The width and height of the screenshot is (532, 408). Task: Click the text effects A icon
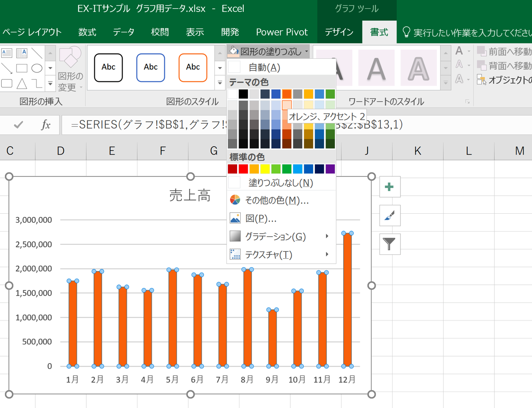tap(459, 79)
